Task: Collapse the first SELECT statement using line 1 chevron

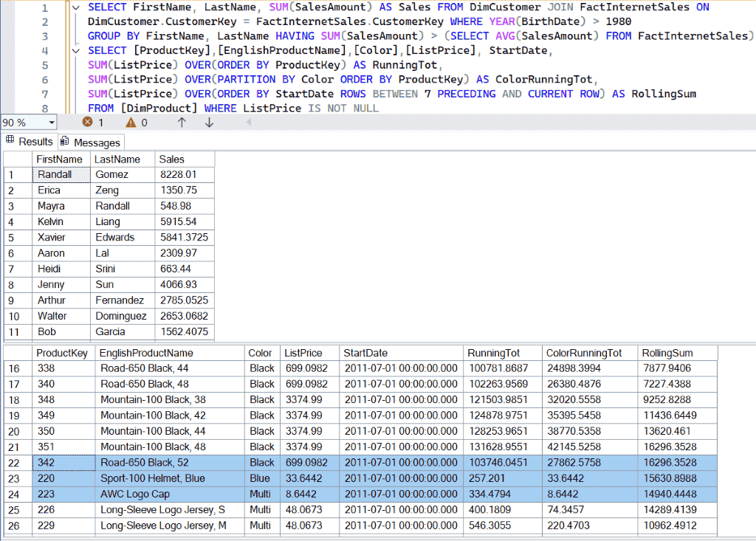Action: [76, 7]
